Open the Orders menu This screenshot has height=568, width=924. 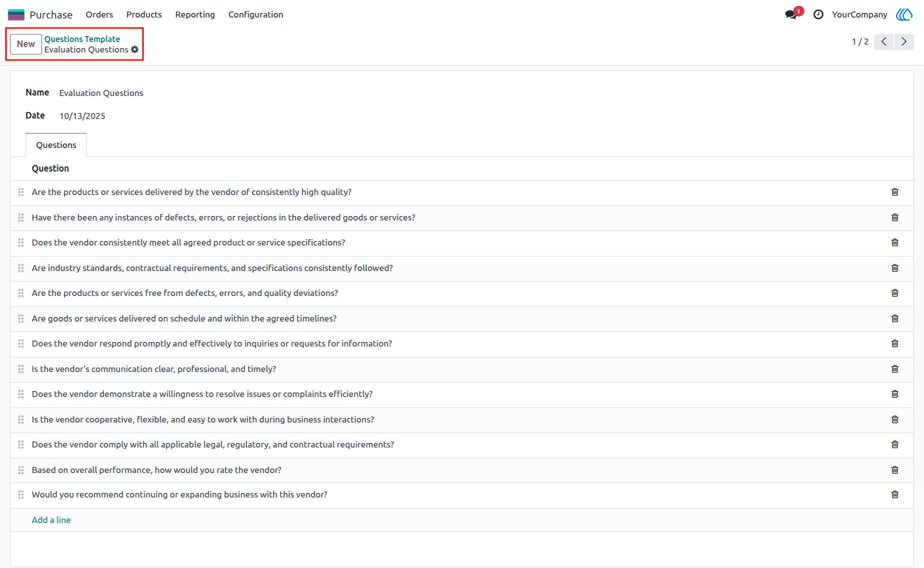(x=99, y=14)
